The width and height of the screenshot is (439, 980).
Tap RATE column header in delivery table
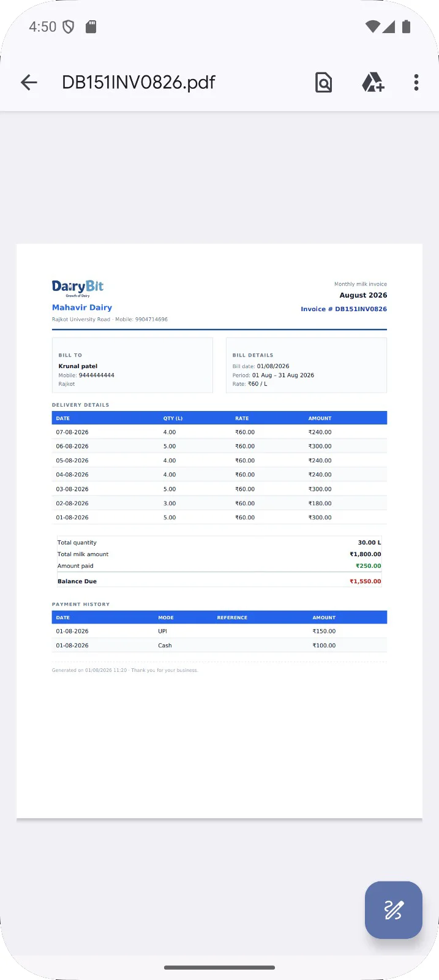click(242, 418)
